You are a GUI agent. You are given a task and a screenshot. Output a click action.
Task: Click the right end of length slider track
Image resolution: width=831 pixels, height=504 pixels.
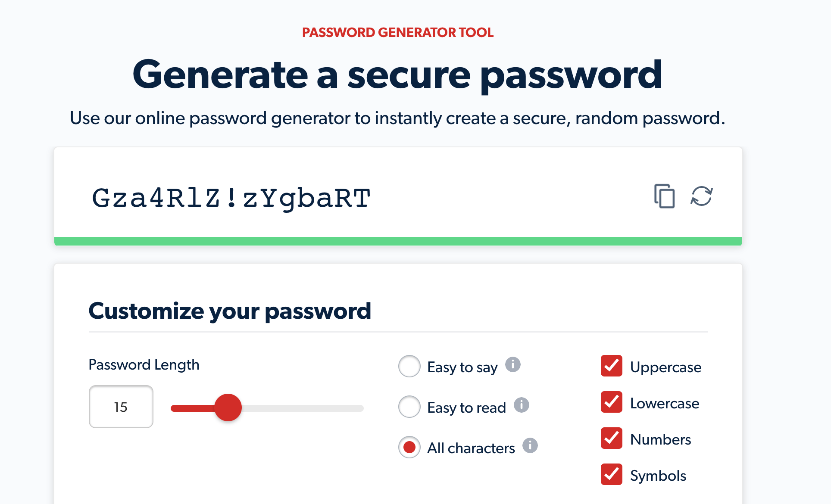point(360,408)
